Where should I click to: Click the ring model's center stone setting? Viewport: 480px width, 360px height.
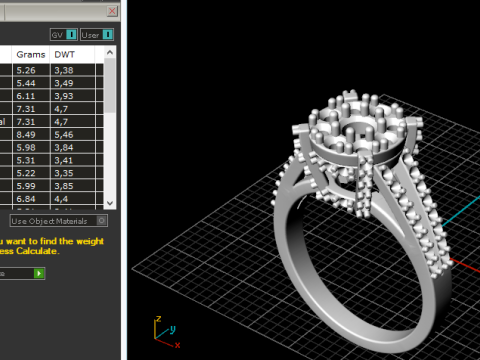358,128
